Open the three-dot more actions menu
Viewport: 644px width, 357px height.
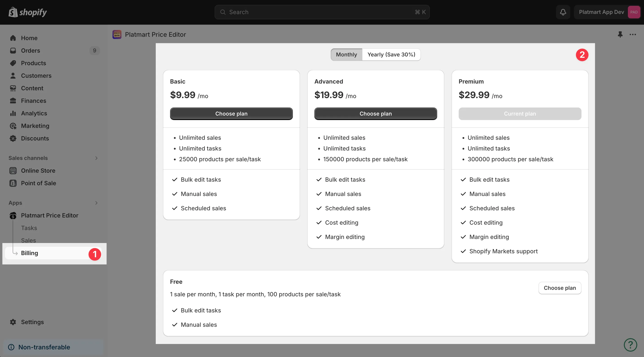[633, 34]
